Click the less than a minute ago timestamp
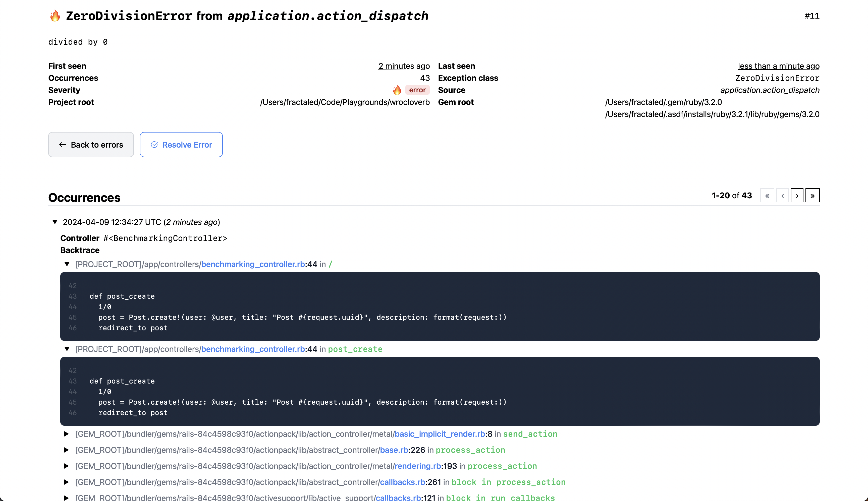 779,66
